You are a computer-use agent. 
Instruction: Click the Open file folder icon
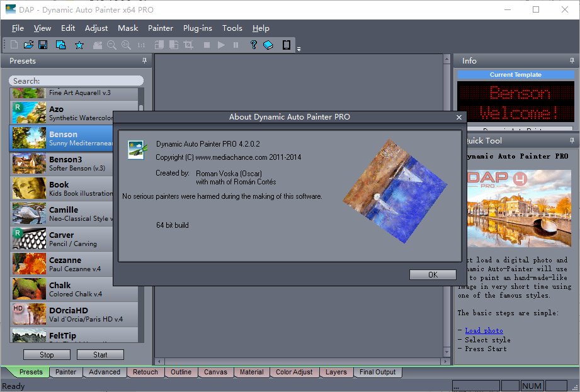pyautogui.click(x=28, y=45)
